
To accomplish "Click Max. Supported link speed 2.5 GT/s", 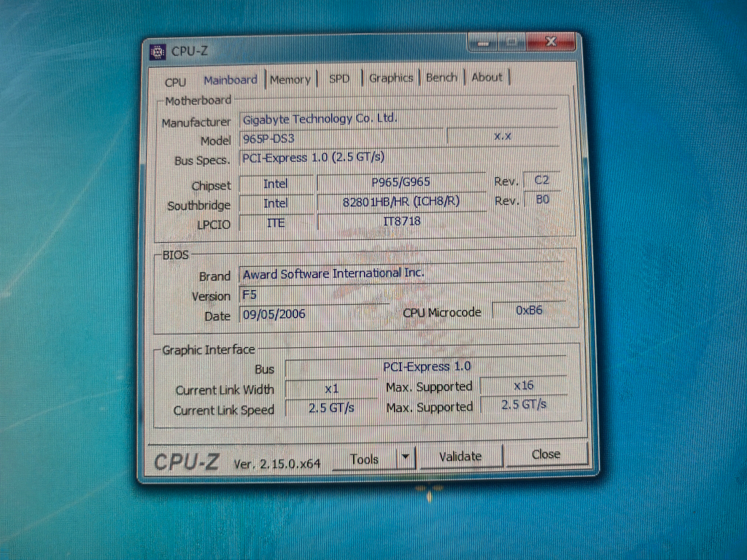I will tap(524, 405).
